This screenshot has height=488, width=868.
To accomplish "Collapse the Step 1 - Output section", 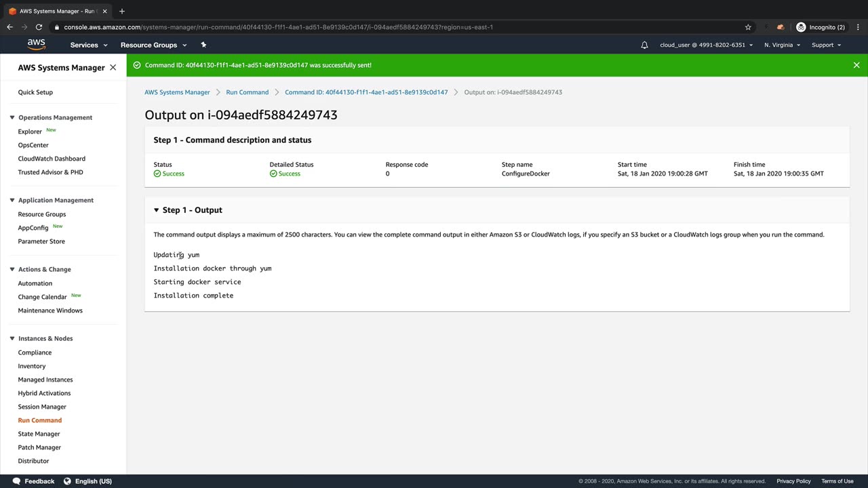I will tap(156, 210).
